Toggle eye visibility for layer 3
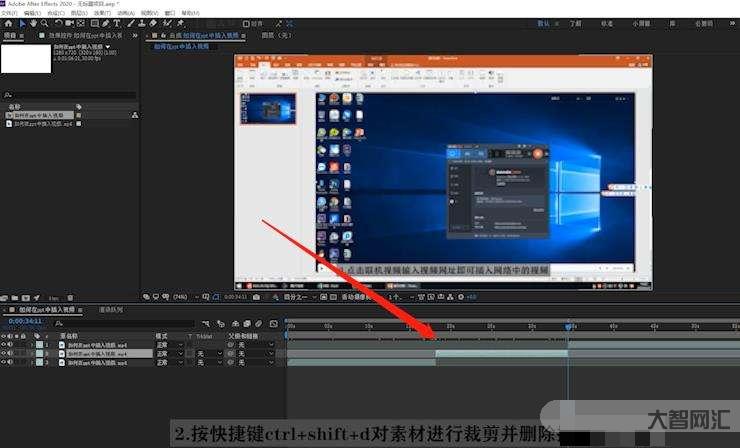740x448 pixels. (4, 363)
